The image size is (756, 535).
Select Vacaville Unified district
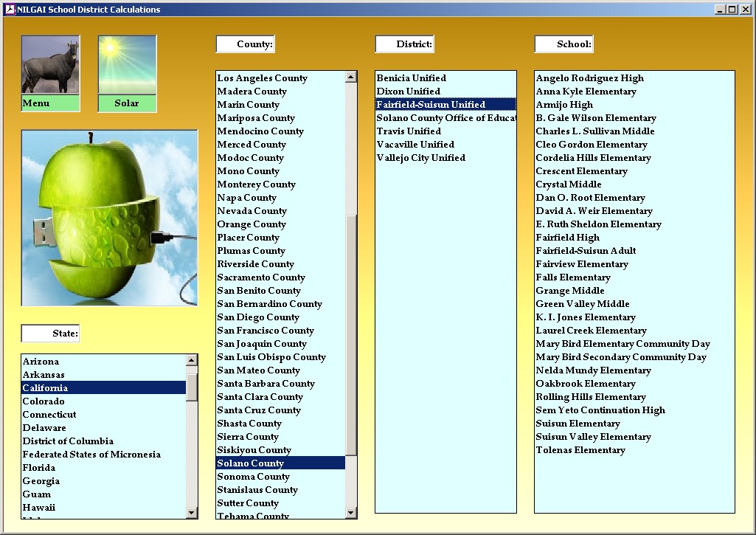tap(415, 145)
